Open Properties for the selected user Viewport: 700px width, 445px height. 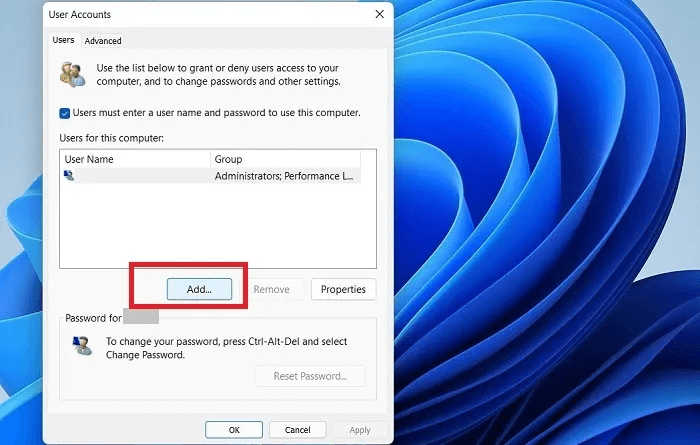(343, 289)
